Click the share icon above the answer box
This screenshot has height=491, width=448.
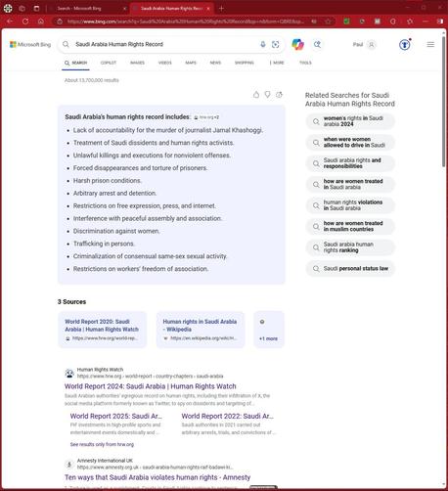pyautogui.click(x=279, y=95)
